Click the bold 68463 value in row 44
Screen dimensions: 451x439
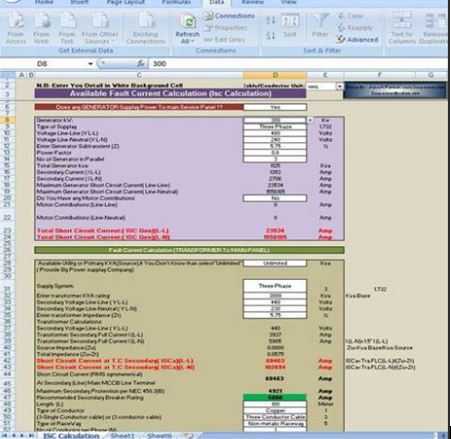(x=275, y=378)
